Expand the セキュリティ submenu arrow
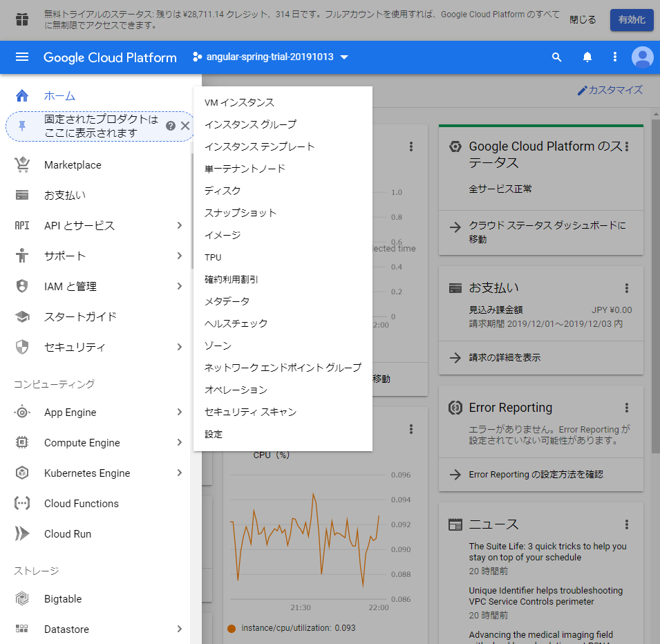 pos(179,347)
